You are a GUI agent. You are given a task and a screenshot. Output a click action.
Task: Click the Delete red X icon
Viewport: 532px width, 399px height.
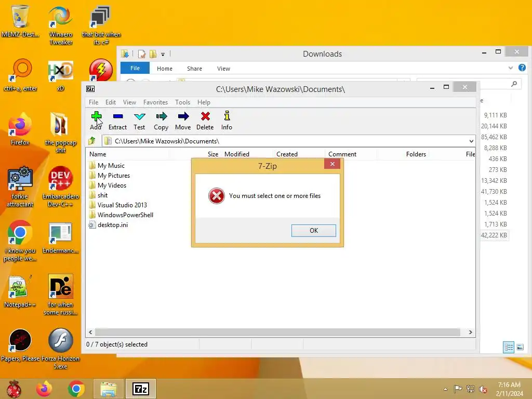click(205, 121)
